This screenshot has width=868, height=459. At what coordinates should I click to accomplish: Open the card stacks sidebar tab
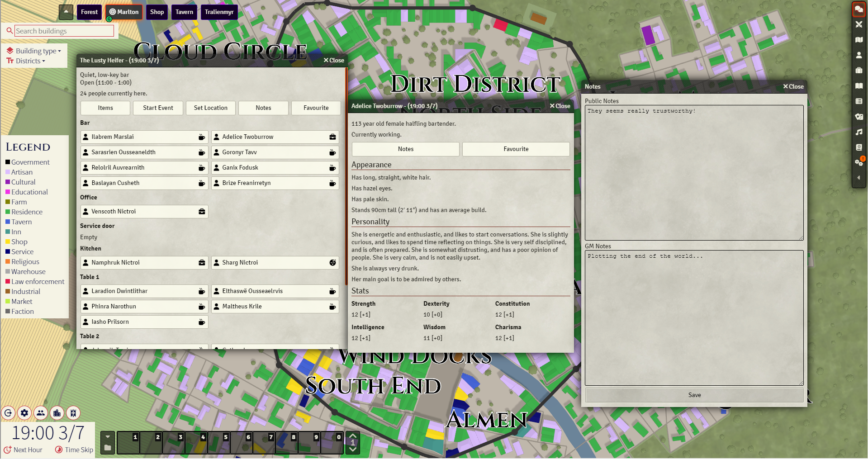(859, 117)
